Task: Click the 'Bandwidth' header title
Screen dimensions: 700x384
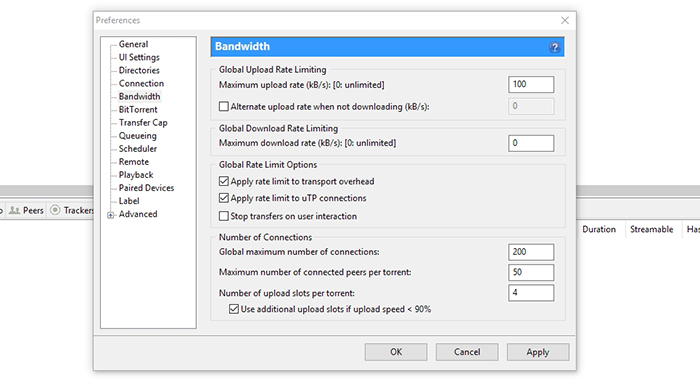Action: click(242, 46)
